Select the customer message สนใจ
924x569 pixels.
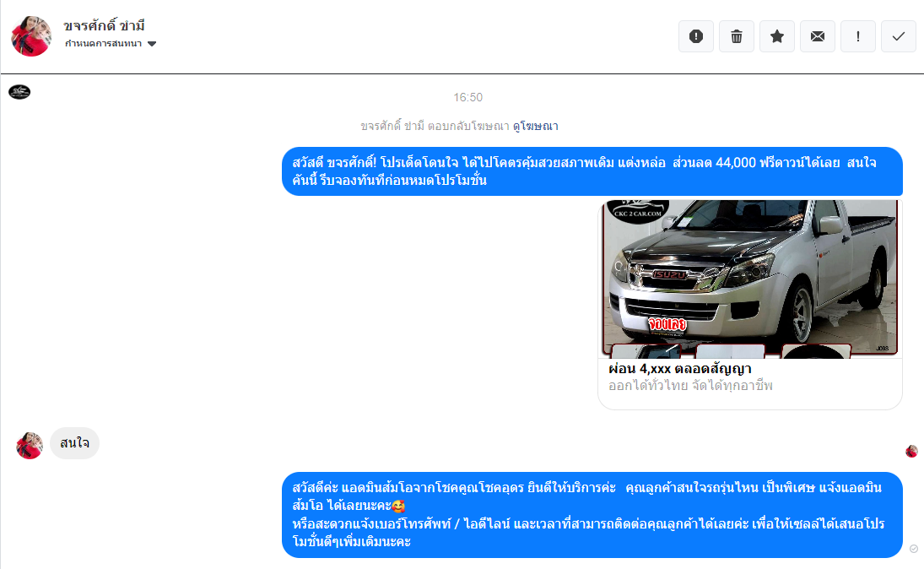click(x=75, y=443)
